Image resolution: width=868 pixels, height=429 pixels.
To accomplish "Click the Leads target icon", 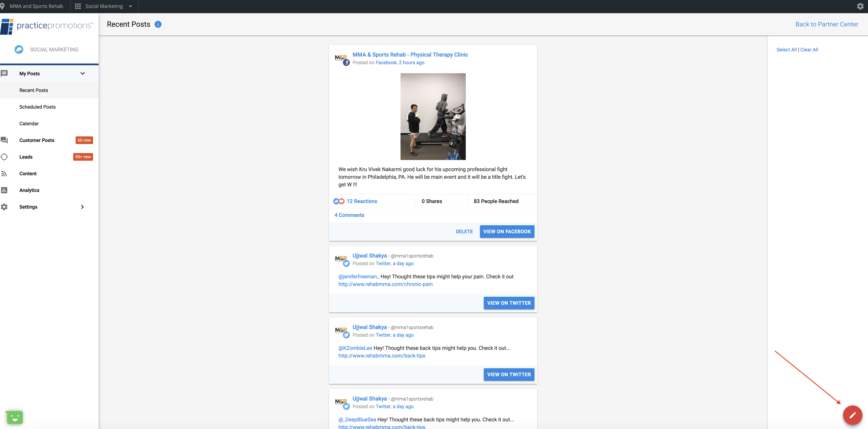I will pyautogui.click(x=4, y=157).
